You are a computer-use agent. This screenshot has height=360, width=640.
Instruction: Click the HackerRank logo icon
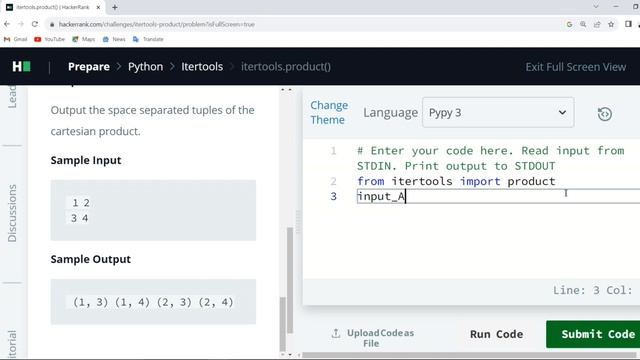click(21, 67)
